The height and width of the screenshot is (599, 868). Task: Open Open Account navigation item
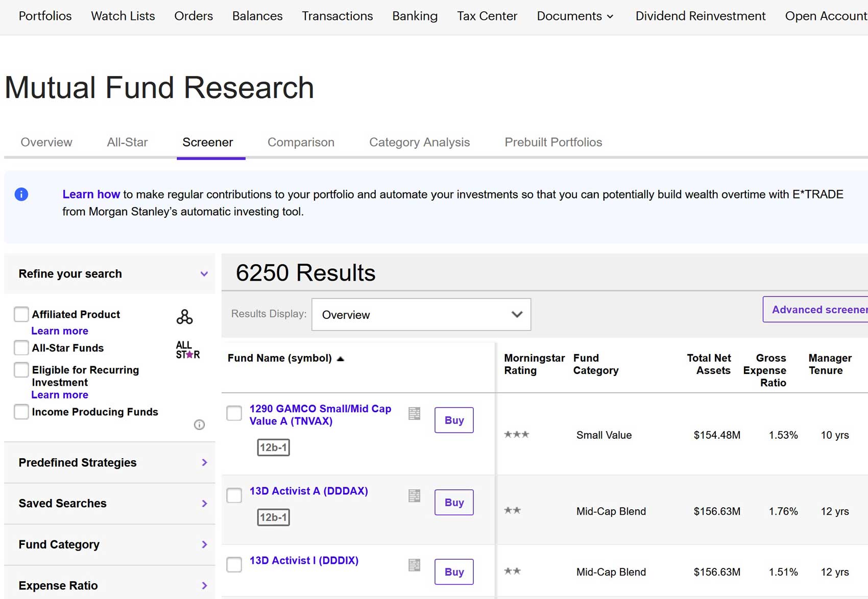click(x=826, y=16)
